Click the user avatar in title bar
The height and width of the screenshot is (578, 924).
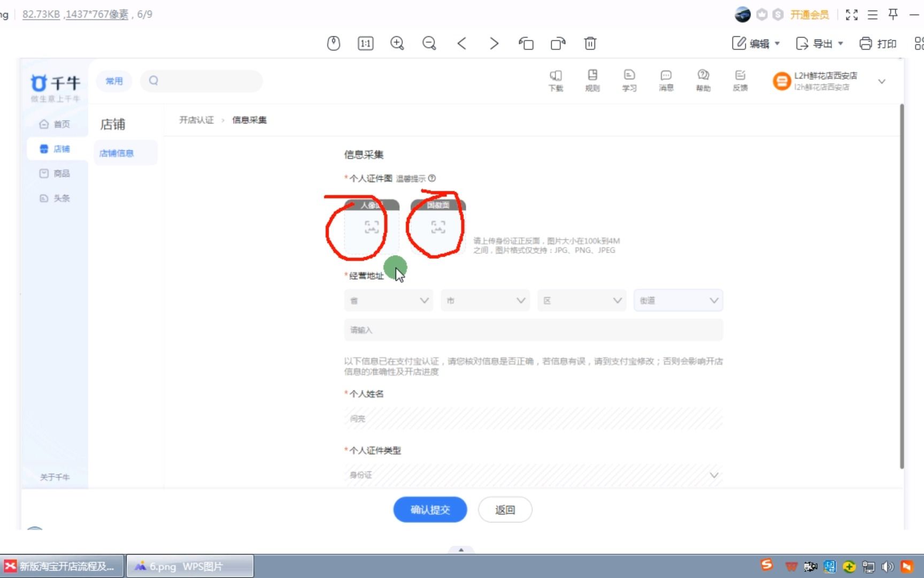pyautogui.click(x=743, y=14)
